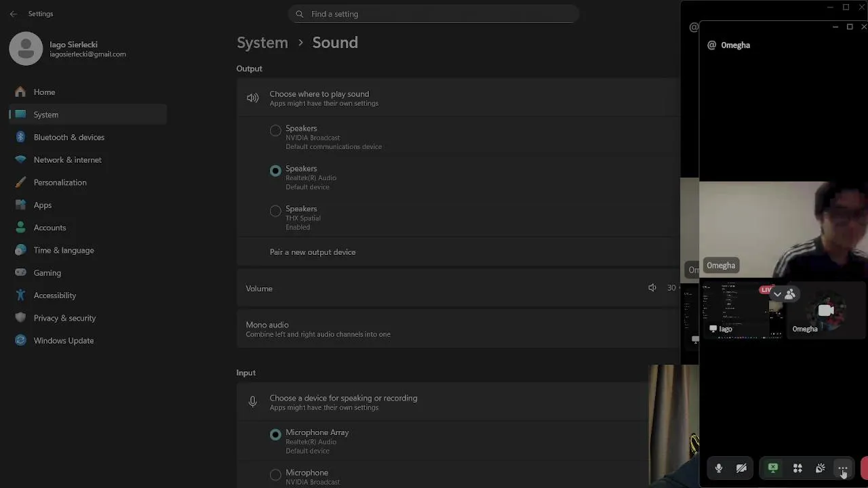Navigate to System breadcrumb link
Screen dimensions: 868x488
[x=262, y=42]
